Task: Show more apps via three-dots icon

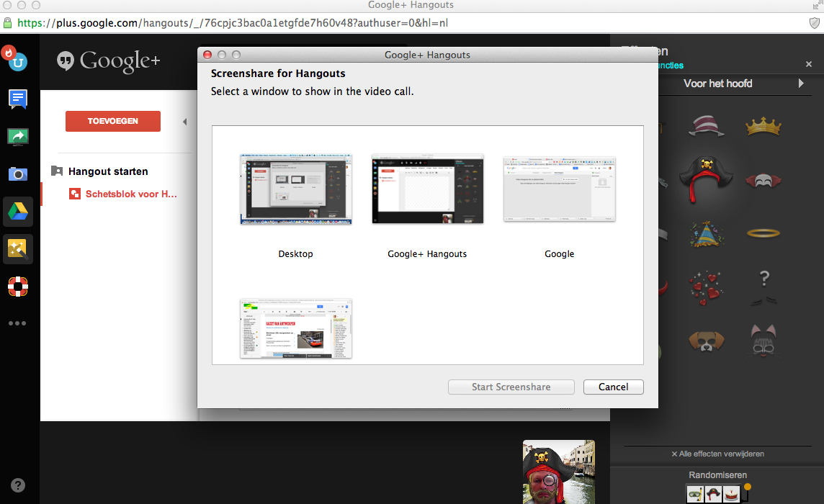Action: pos(17,323)
